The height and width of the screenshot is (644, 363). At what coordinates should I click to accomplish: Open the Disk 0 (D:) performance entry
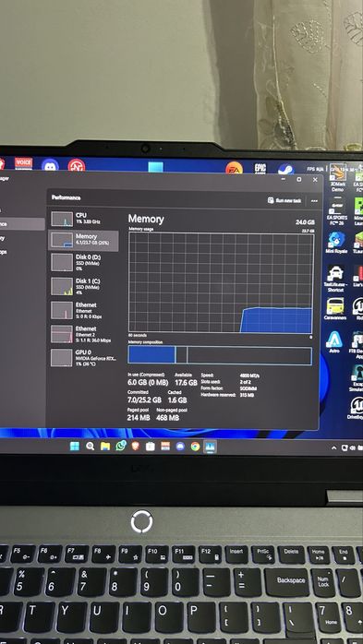pos(83,262)
